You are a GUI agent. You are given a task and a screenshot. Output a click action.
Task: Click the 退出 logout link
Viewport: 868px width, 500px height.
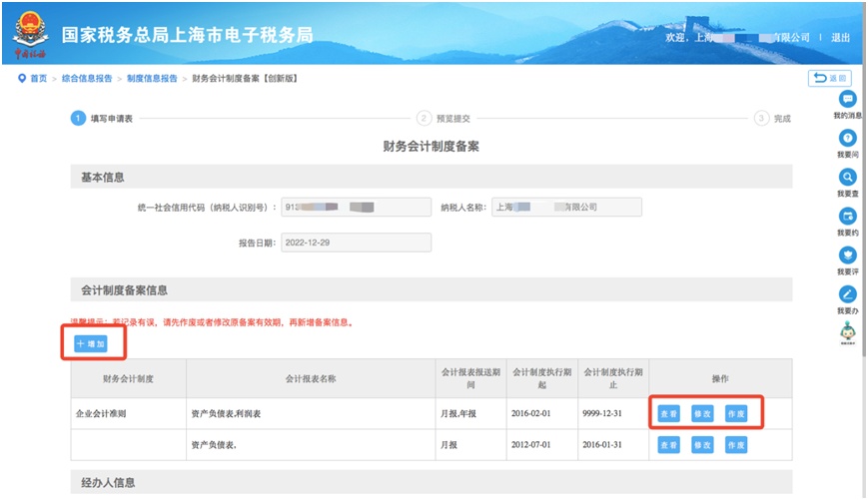coord(840,38)
